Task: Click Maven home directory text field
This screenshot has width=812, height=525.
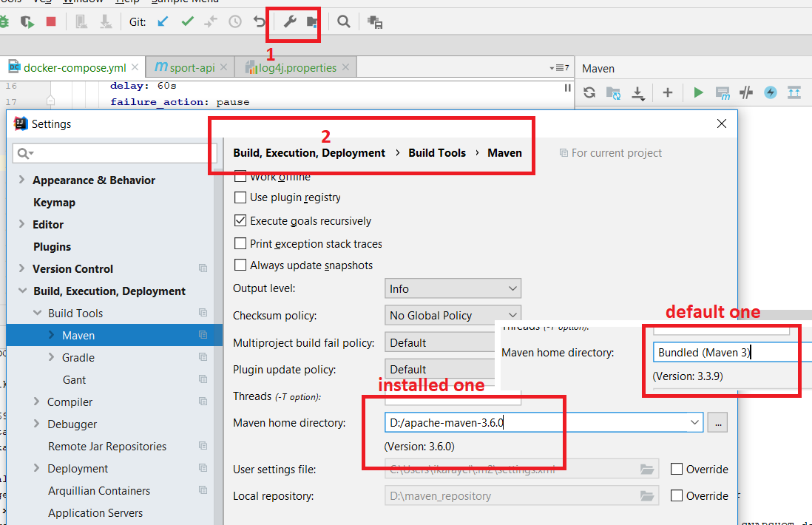Action: 536,422
